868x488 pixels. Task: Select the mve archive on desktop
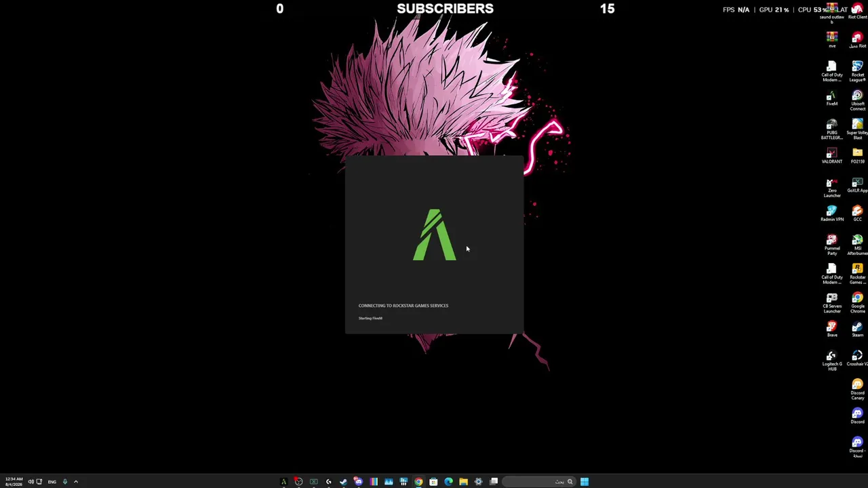tap(832, 40)
